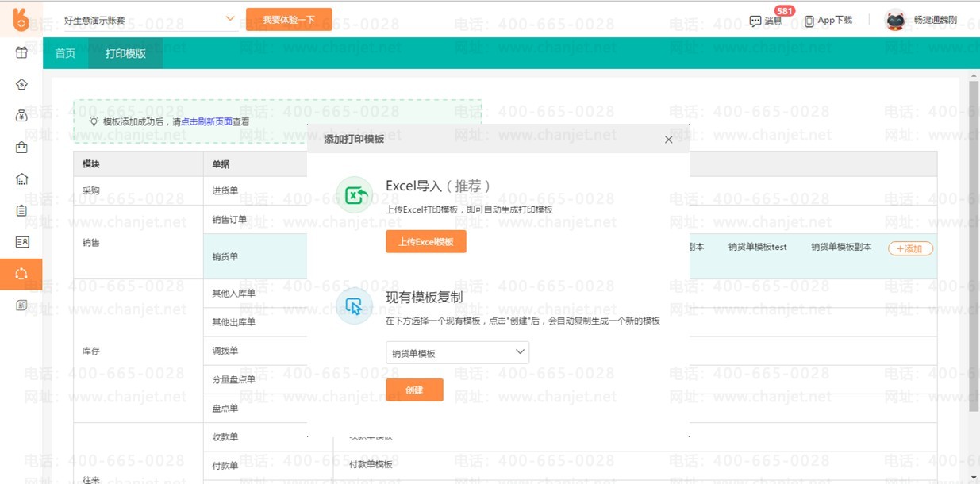Click the orange rabbit app logo
The width and height of the screenshot is (980, 484).
coord(21,18)
